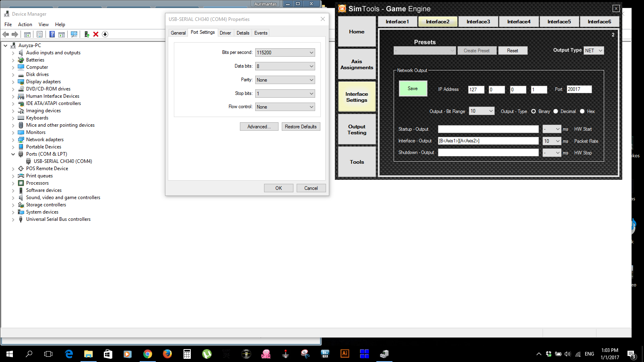Open the Flow control dropdown
Screen dimensions: 644x362
tap(285, 107)
